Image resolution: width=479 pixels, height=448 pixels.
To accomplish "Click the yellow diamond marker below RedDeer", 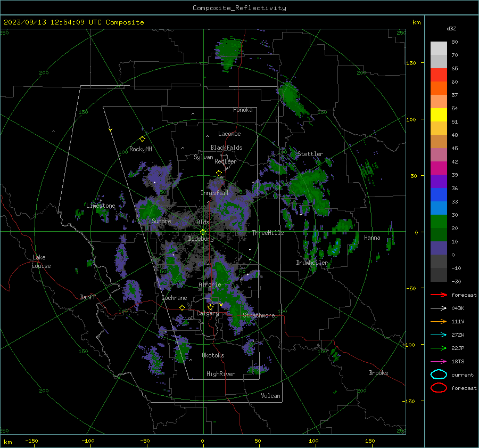I will (219, 173).
